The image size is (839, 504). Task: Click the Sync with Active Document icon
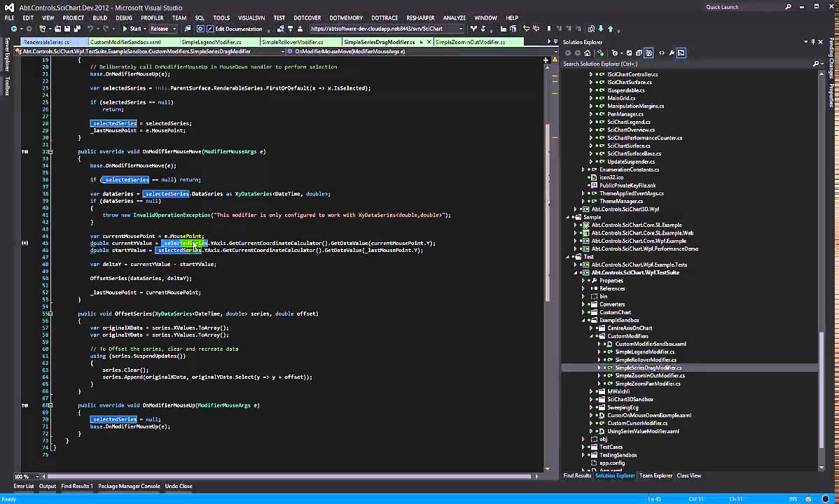coord(600,53)
